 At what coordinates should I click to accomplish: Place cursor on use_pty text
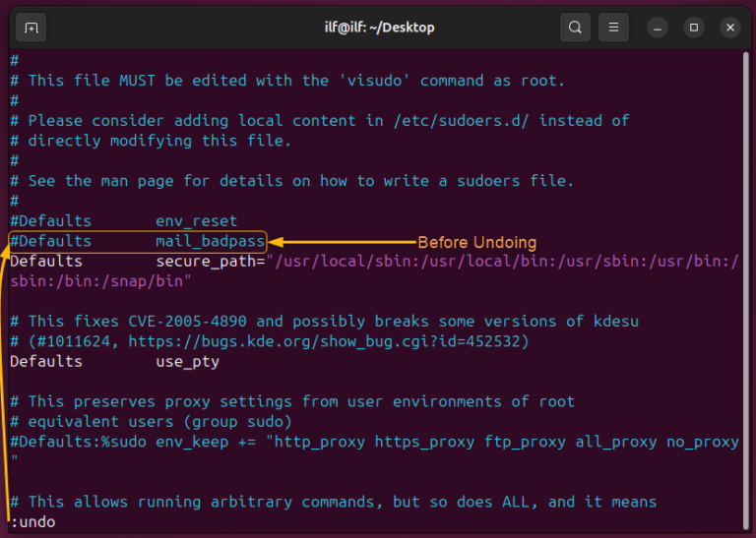[x=187, y=362]
